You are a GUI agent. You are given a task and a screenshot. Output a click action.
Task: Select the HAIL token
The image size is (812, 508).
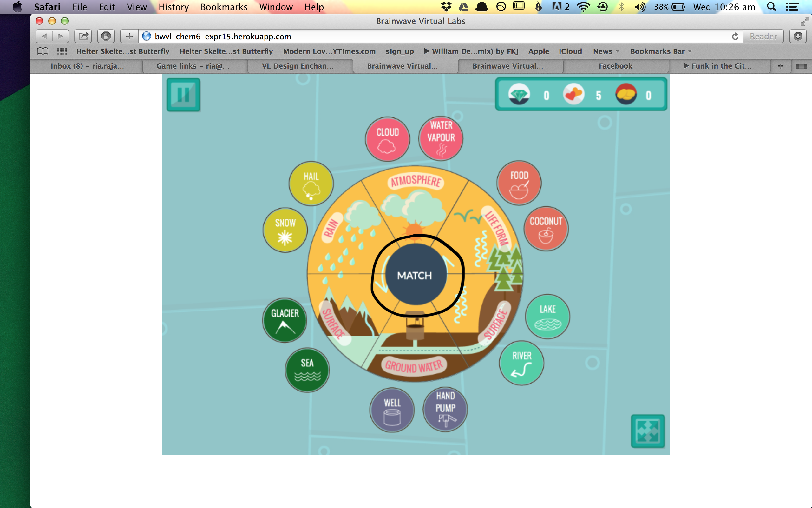point(311,184)
